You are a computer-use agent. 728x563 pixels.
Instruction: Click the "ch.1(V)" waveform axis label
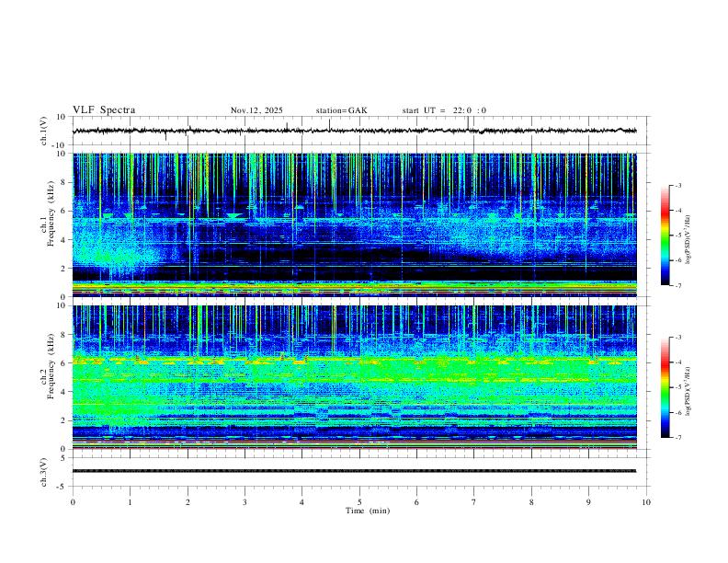44,131
